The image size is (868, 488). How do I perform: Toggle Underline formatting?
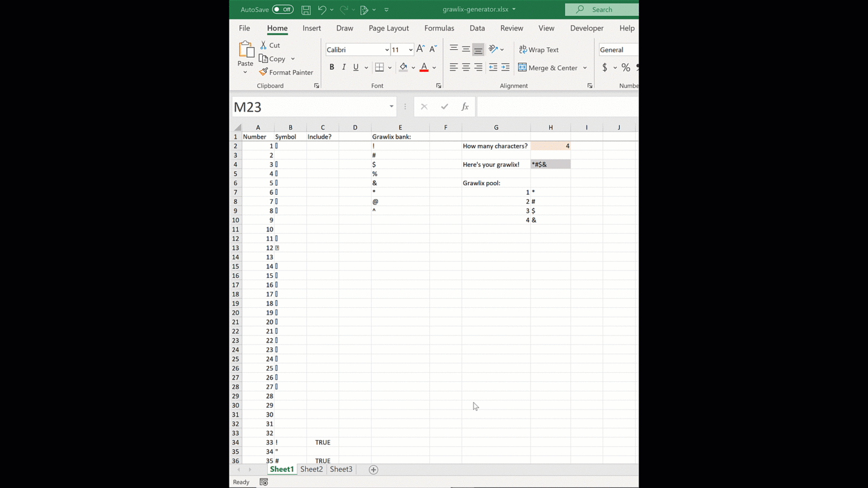click(x=356, y=67)
